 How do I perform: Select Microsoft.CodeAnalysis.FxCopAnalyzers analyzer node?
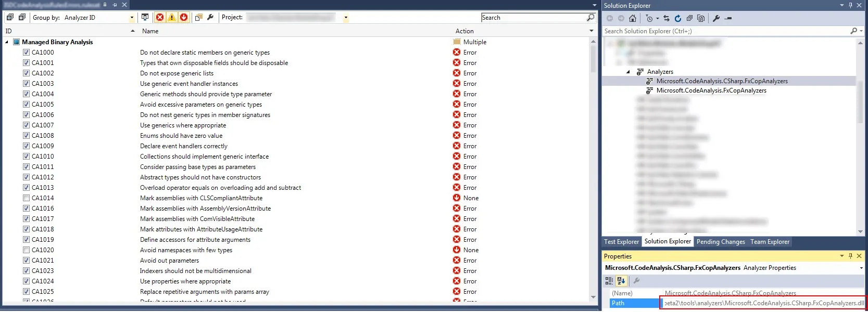point(711,90)
